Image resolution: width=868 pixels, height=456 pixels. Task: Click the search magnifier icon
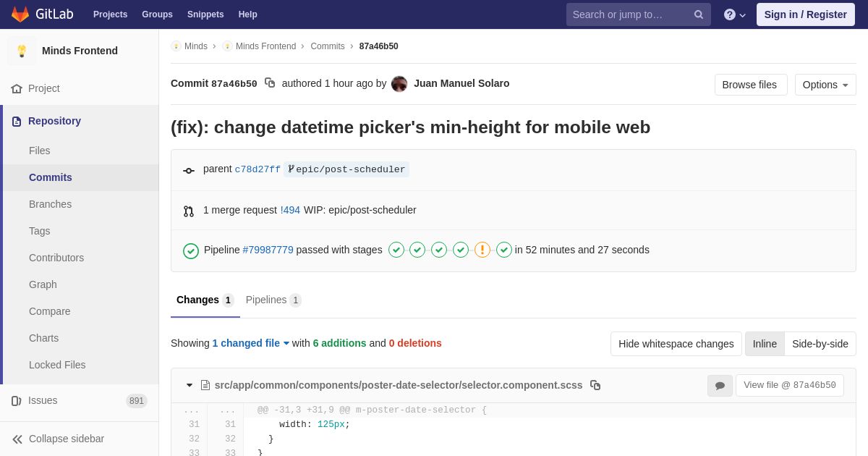pyautogui.click(x=698, y=14)
